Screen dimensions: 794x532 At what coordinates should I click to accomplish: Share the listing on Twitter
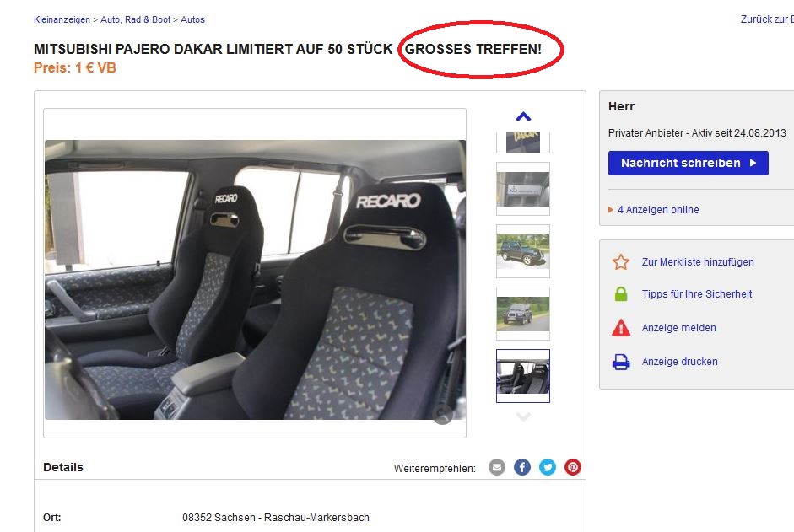[x=548, y=467]
